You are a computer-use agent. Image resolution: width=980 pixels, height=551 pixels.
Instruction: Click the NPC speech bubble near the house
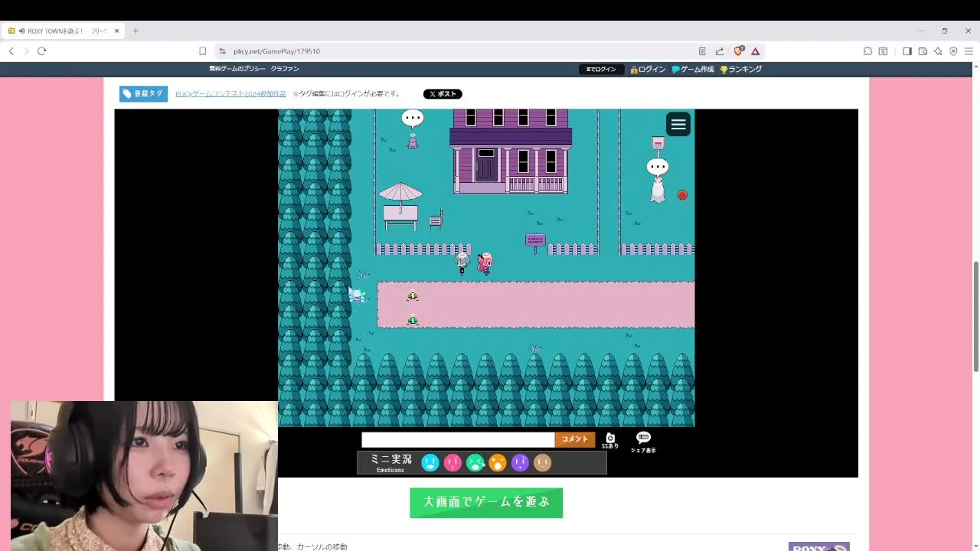413,118
